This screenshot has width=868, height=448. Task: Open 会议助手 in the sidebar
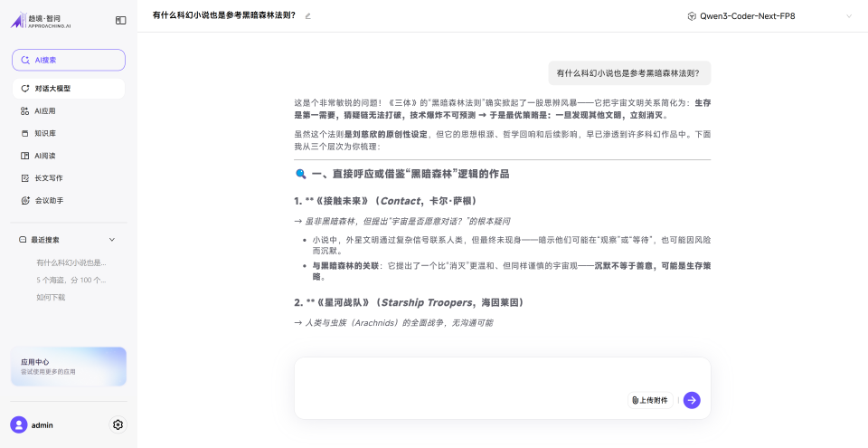[x=69, y=201]
